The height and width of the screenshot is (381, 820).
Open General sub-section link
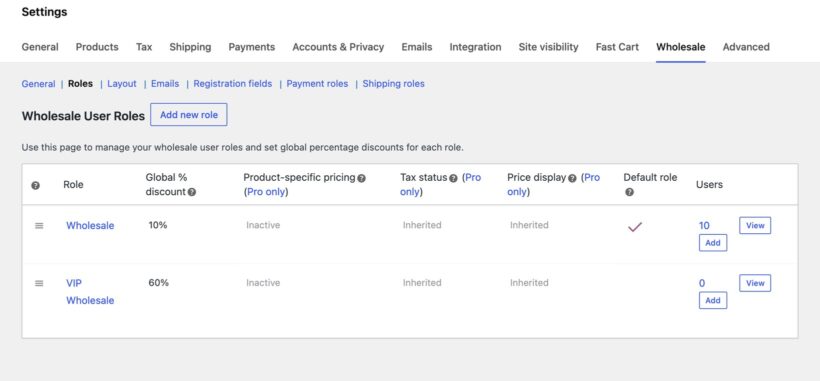pos(38,84)
